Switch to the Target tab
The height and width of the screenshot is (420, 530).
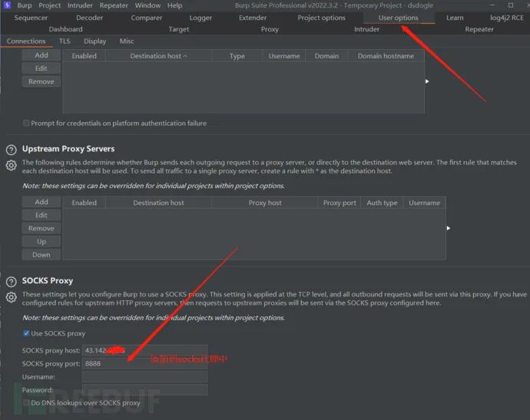[x=179, y=29]
